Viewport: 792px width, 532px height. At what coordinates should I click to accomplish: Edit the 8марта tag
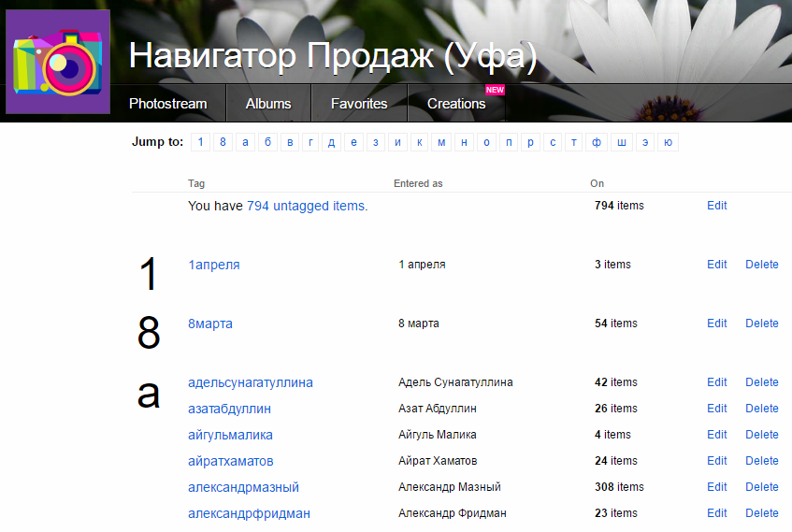[716, 324]
